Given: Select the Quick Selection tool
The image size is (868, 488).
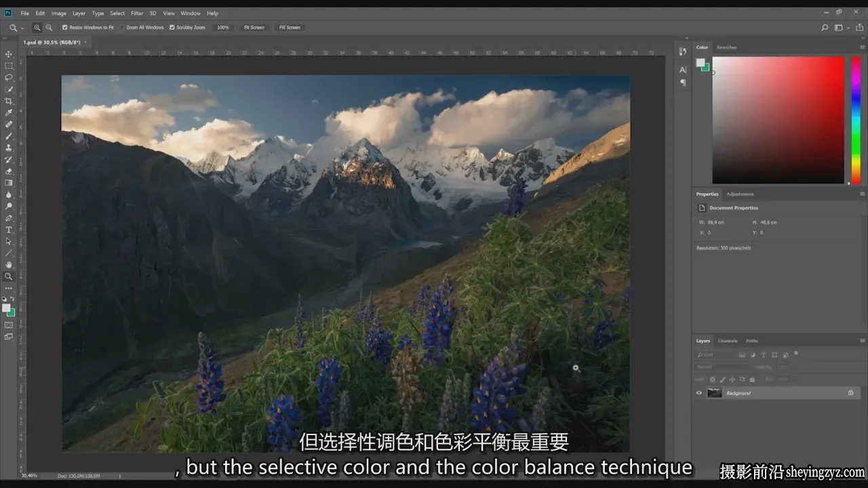Looking at the screenshot, I should pyautogui.click(x=9, y=89).
